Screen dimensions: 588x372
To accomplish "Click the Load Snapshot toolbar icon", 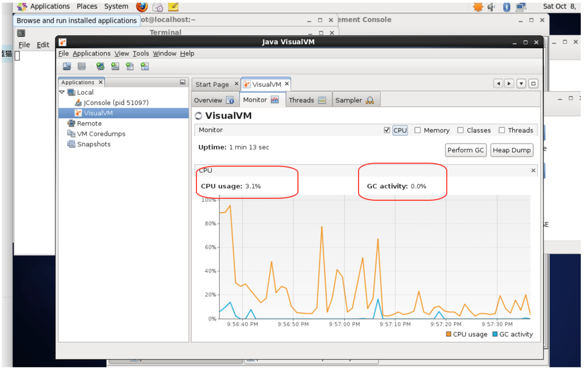I will click(67, 66).
